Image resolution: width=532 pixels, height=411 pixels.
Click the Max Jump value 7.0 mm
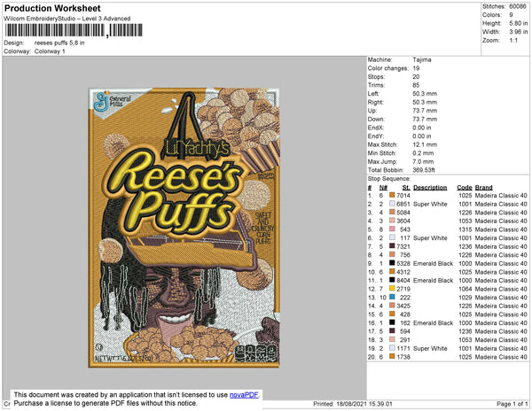click(x=423, y=161)
